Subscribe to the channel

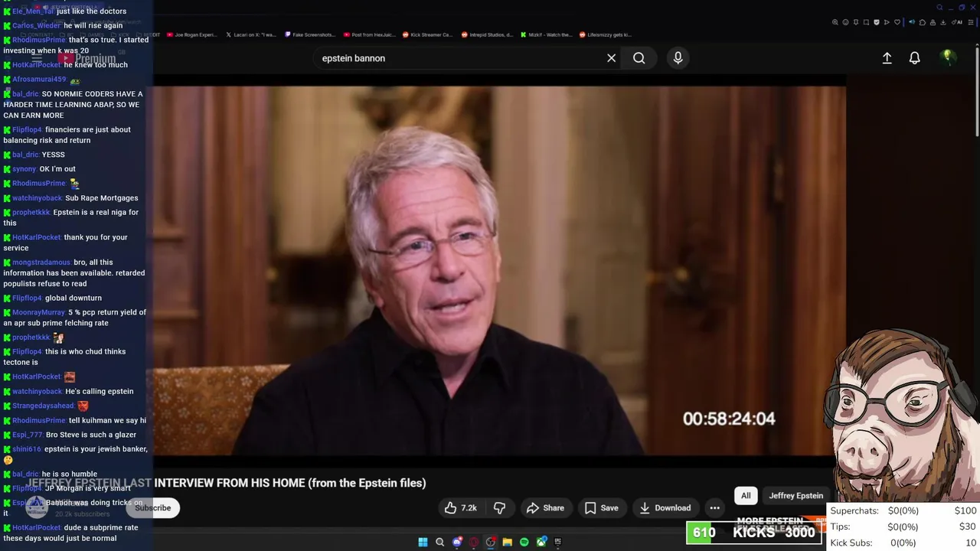(x=153, y=507)
